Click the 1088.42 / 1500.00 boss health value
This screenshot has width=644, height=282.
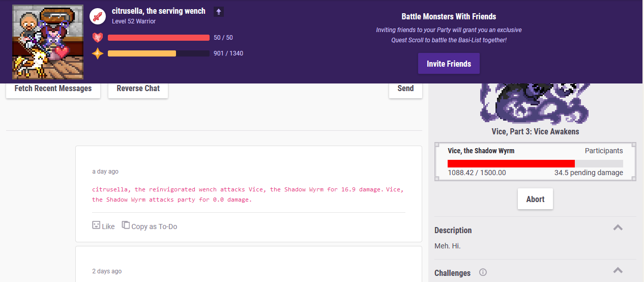click(477, 173)
